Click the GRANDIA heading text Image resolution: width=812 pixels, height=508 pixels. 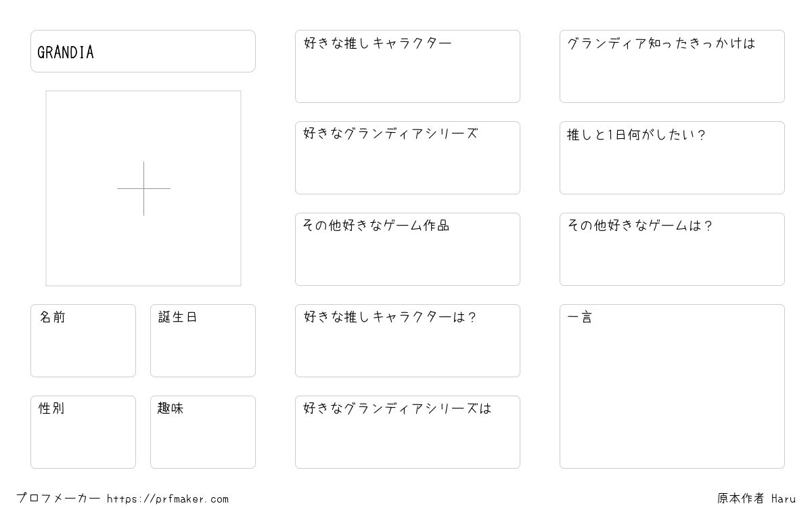pos(66,53)
